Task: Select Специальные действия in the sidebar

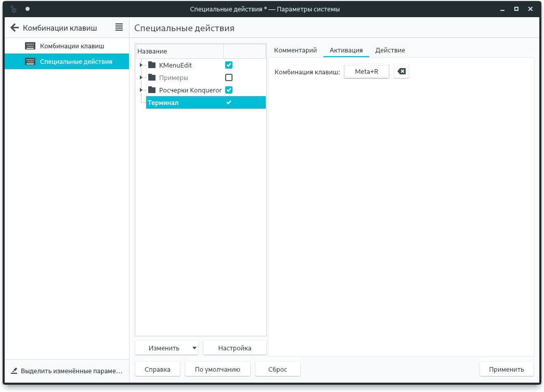Action: tap(67, 61)
